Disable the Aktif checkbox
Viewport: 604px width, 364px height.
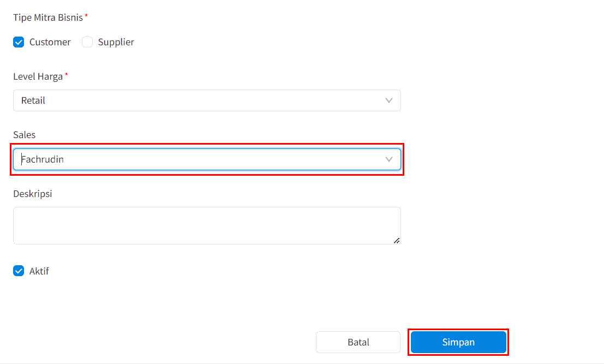(19, 271)
